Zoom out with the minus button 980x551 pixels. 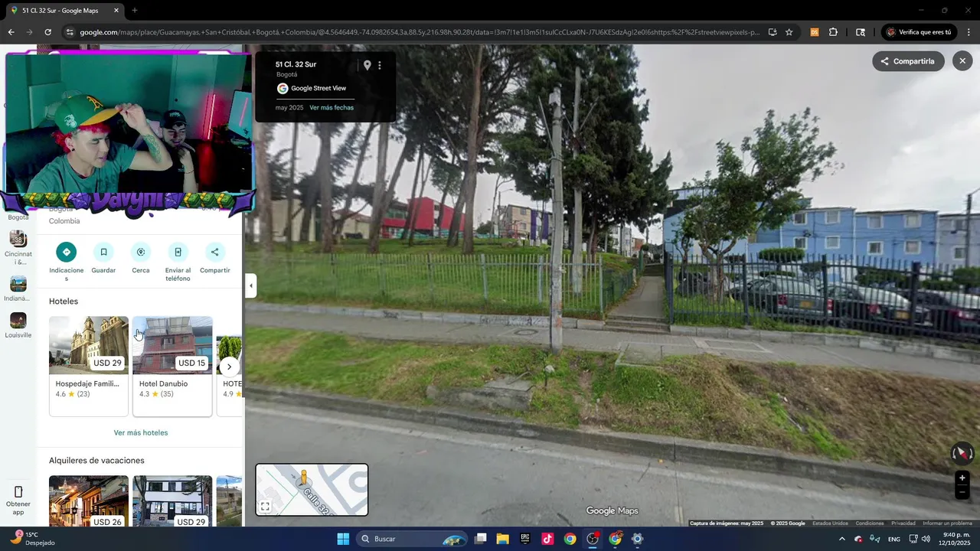tap(962, 493)
